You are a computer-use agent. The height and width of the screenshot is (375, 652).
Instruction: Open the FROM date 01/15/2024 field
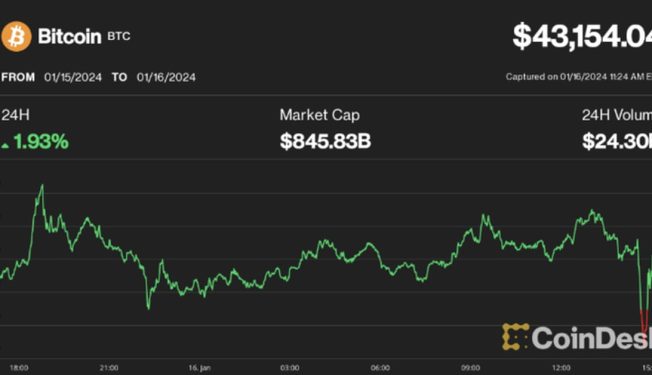73,77
